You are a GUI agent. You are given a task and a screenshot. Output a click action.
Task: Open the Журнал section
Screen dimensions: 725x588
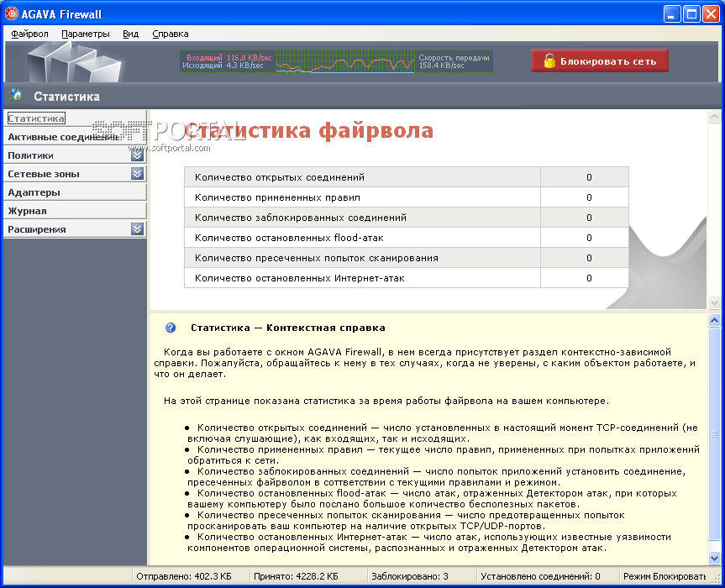(x=75, y=211)
